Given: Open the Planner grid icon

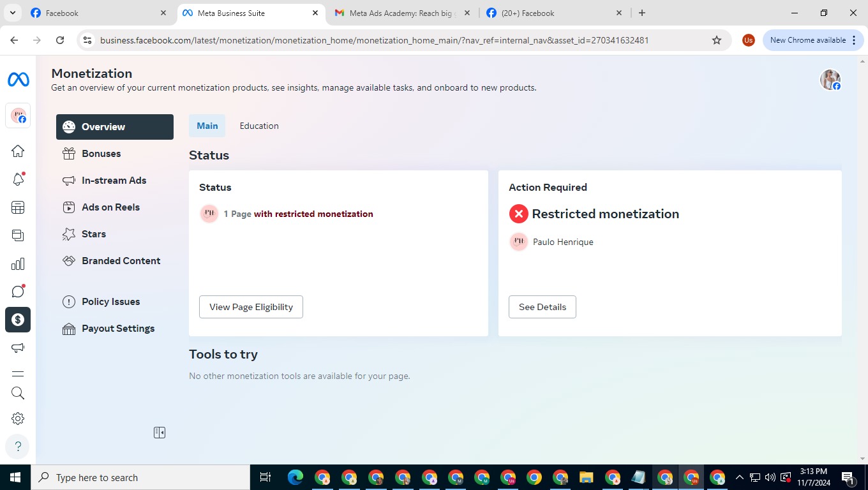Looking at the screenshot, I should click(18, 207).
